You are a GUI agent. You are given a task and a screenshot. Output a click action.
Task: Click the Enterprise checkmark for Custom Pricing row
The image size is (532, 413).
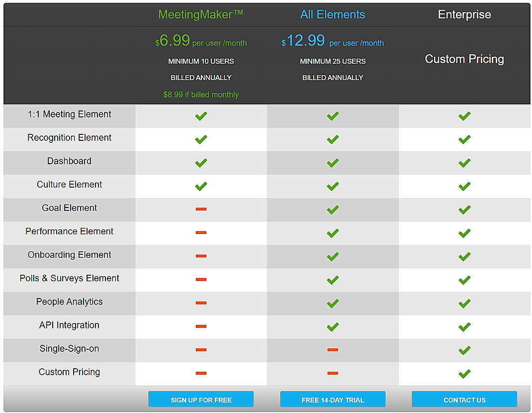tap(464, 374)
